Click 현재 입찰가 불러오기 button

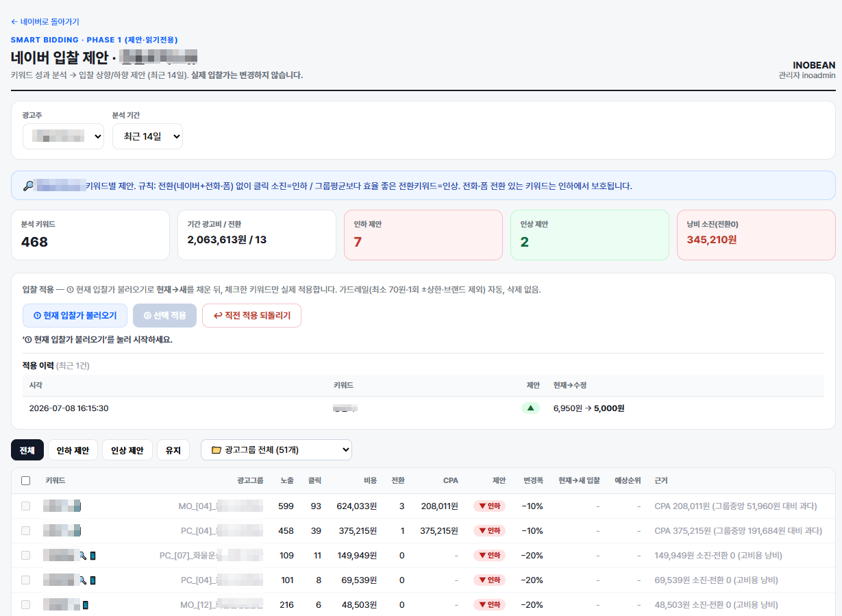coord(75,316)
